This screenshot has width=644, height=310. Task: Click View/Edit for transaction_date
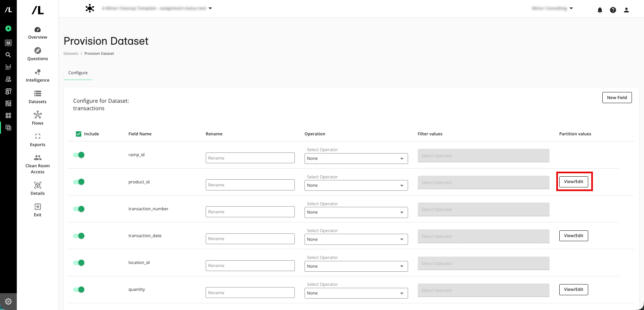[x=573, y=236]
